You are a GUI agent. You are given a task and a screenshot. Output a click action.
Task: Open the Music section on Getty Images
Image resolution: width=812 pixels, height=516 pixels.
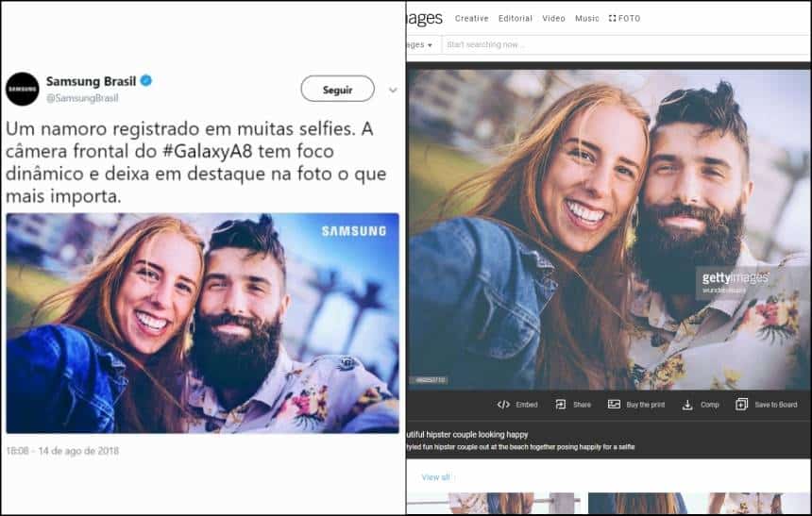coord(586,18)
